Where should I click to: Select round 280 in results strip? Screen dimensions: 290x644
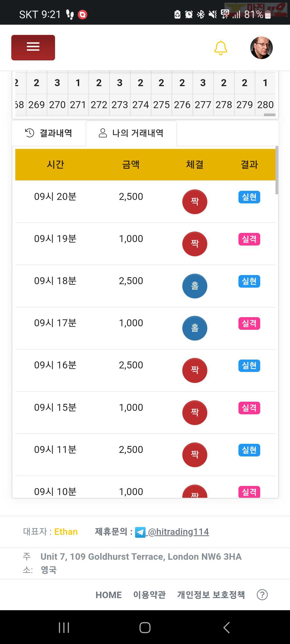point(265,105)
